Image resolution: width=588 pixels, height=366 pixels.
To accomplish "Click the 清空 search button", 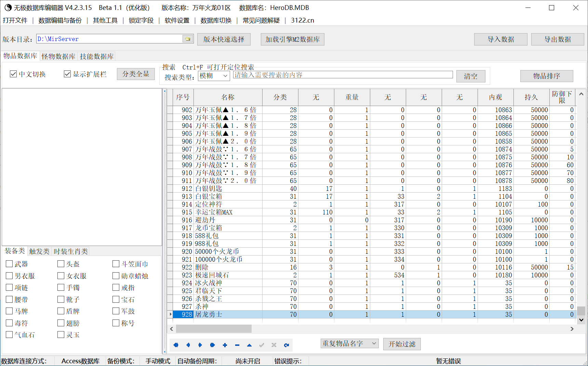I will coord(471,76).
